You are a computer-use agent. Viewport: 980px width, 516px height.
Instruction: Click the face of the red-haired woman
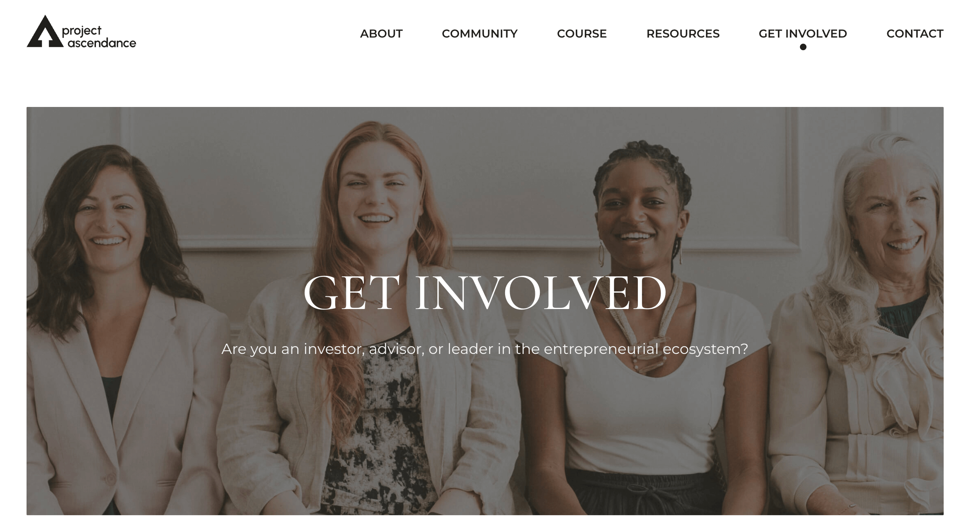click(x=376, y=196)
